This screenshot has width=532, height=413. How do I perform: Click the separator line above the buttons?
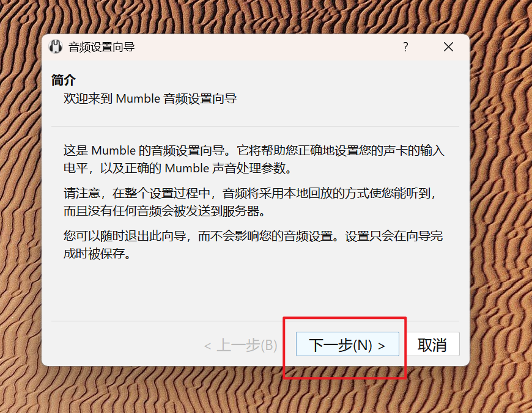[x=255, y=321]
